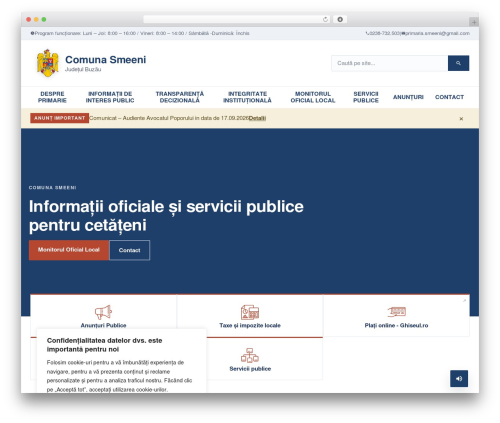Click the search magnifier button
The width and height of the screenshot is (500, 423).
458,63
